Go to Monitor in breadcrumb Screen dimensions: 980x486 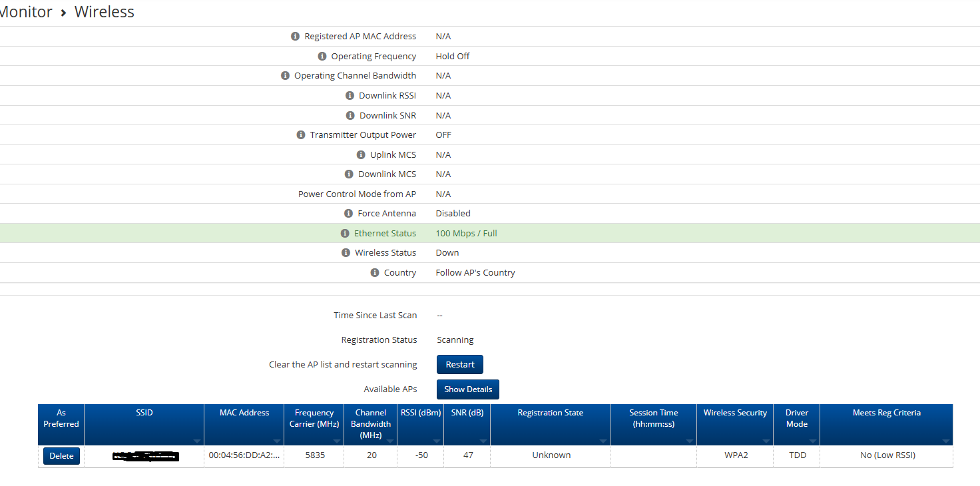pos(25,12)
